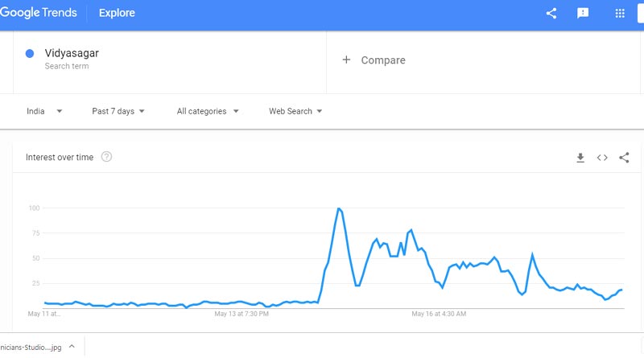Expand downloaded jpg file options chevron
Screen dimensions: 644x358
coord(72,347)
